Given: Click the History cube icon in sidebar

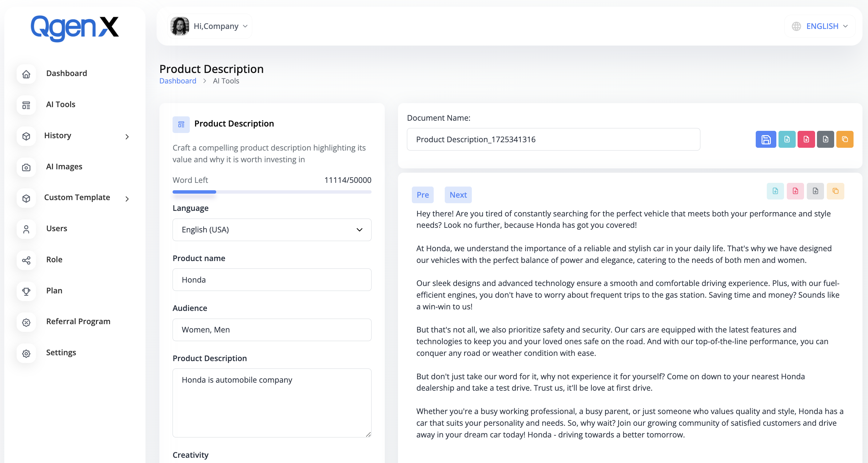Looking at the screenshot, I should tap(26, 136).
